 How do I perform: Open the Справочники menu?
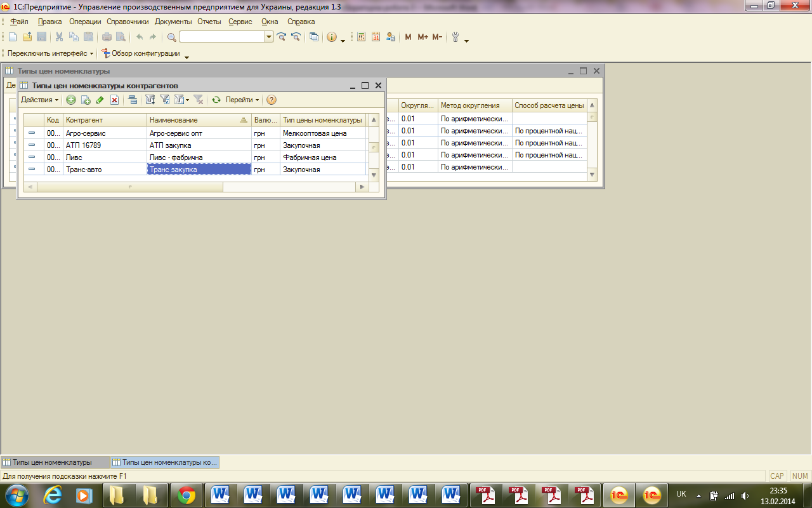click(x=128, y=22)
